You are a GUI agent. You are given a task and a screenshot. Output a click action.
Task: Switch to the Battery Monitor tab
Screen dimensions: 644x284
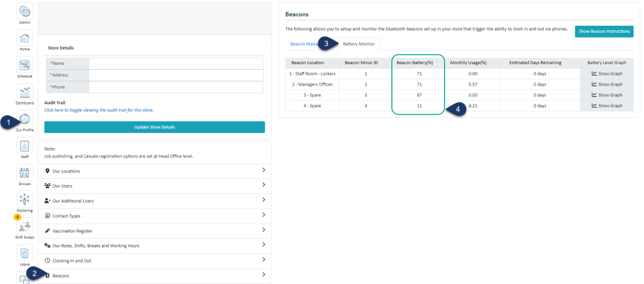pyautogui.click(x=359, y=44)
